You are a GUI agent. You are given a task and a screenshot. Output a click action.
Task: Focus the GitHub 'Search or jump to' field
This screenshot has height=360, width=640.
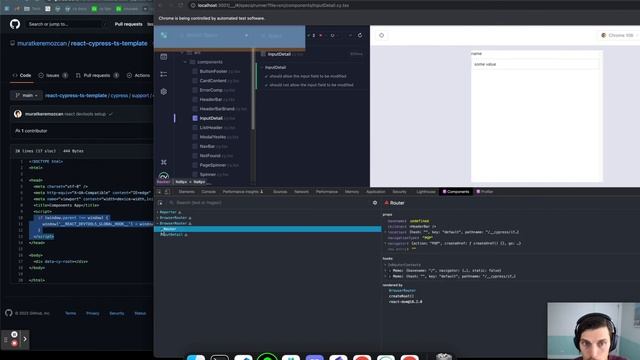65,24
